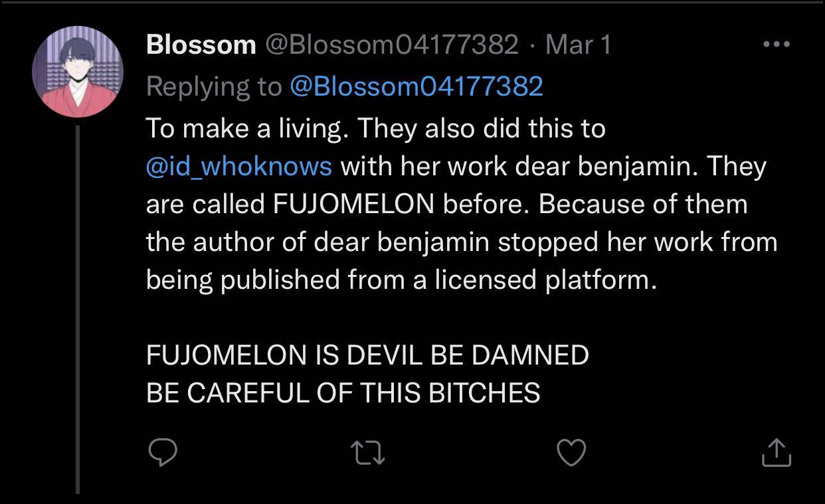Retweet this post using the retweet icon

point(368,453)
